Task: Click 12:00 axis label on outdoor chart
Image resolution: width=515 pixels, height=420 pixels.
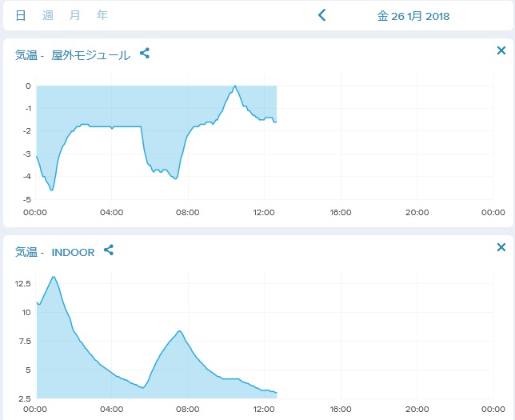Action: point(264,212)
